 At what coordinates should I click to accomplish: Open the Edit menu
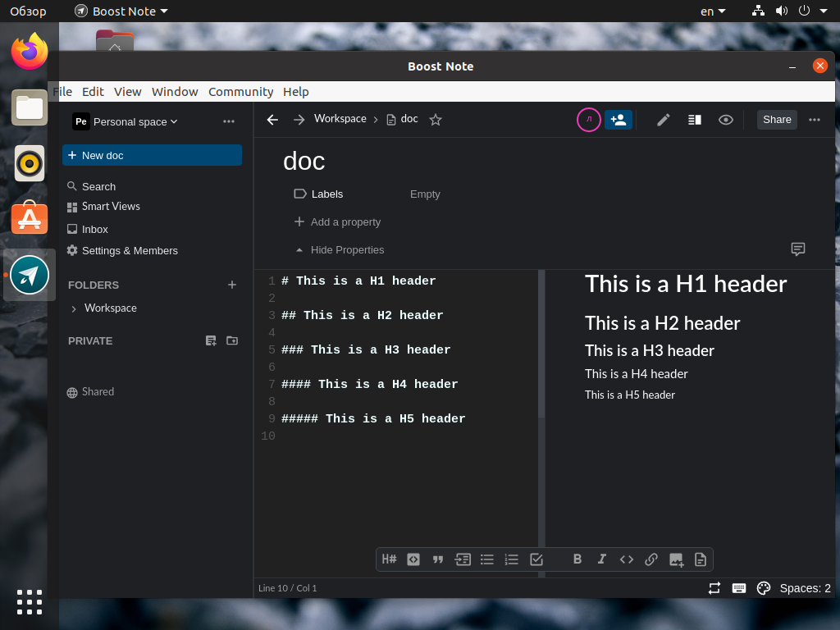click(x=93, y=92)
